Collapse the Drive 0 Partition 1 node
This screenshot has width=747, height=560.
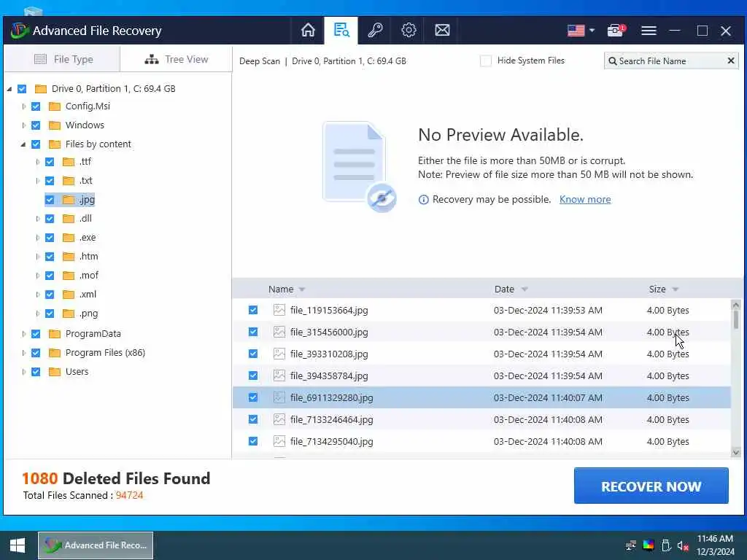(x=9, y=89)
